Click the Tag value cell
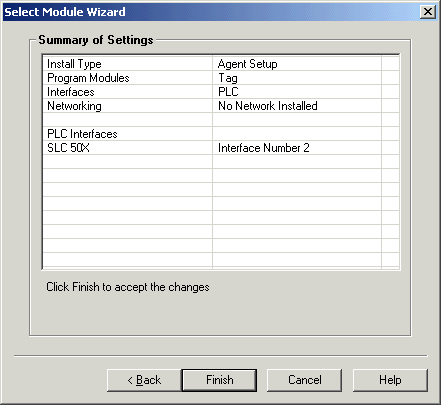The image size is (441, 405). click(297, 78)
